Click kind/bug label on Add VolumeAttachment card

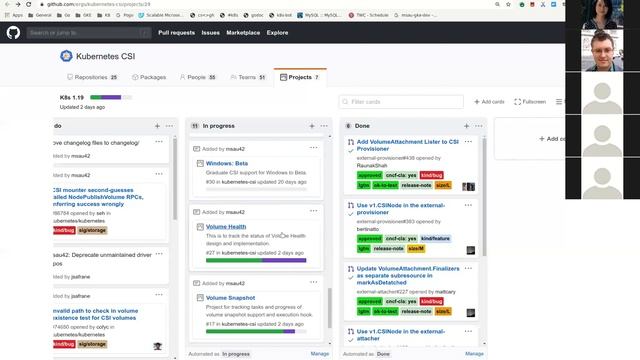(x=431, y=175)
